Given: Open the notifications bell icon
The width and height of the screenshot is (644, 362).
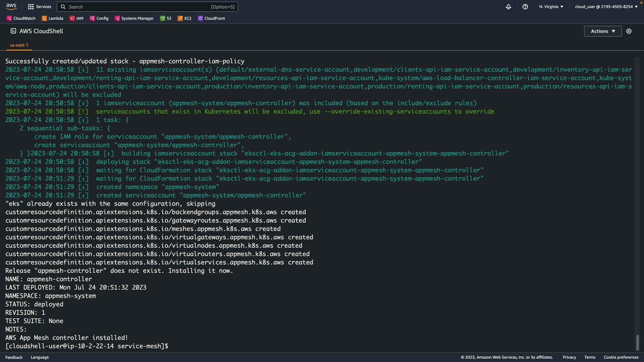Looking at the screenshot, I should [x=508, y=7].
